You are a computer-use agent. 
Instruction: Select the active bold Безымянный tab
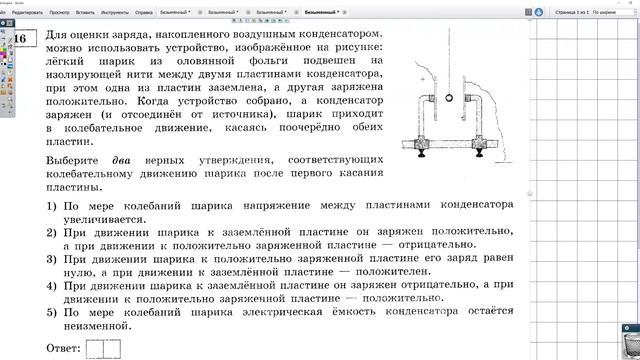pos(322,12)
